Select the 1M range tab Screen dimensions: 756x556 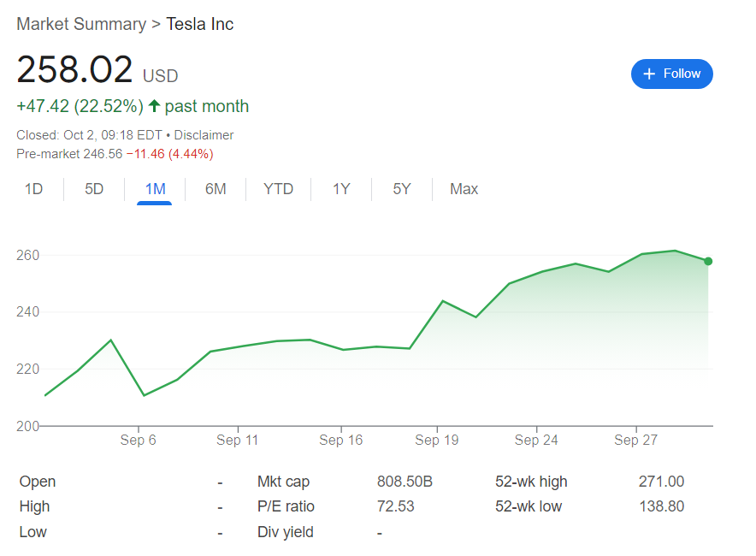156,189
